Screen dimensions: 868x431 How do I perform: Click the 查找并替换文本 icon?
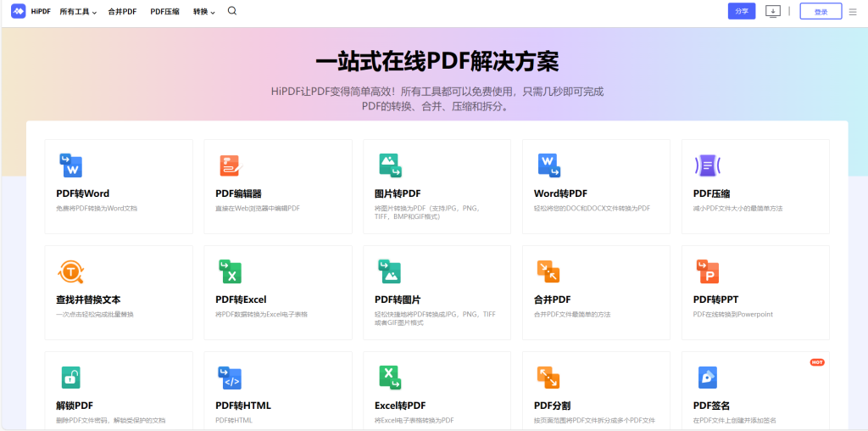point(70,271)
